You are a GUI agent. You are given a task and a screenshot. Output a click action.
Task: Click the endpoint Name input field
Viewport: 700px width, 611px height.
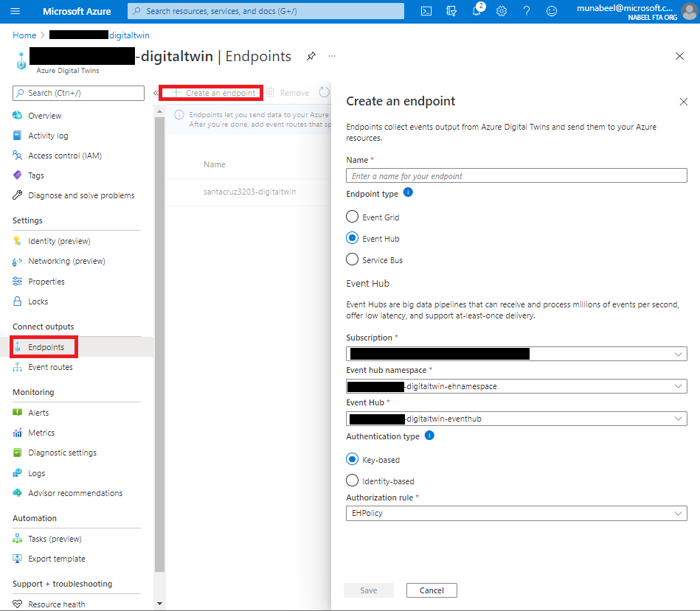[x=516, y=175]
